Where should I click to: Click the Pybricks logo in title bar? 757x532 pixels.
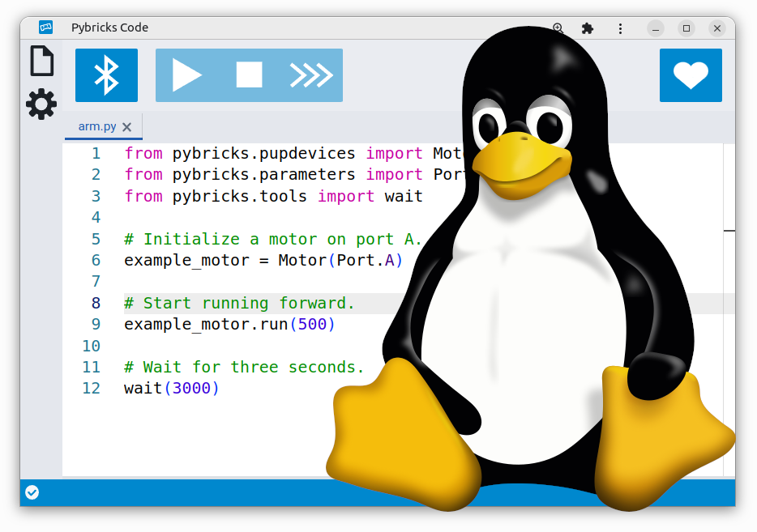(x=45, y=28)
